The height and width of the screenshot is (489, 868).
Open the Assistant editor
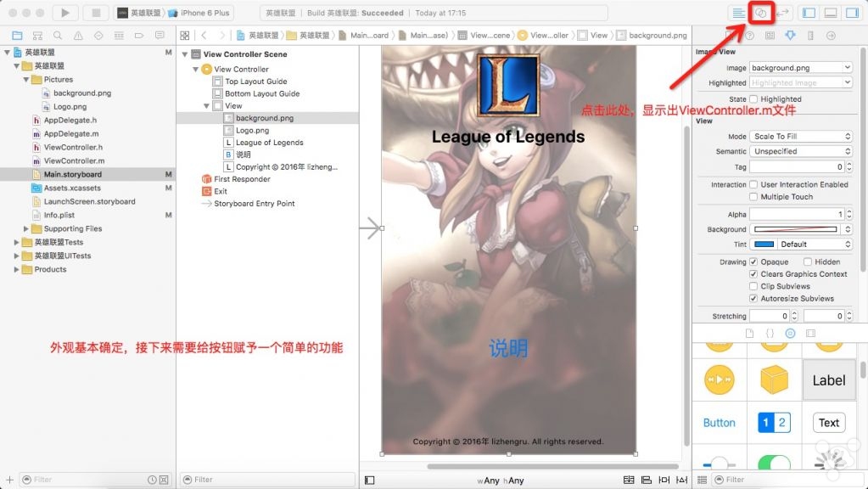(x=761, y=13)
